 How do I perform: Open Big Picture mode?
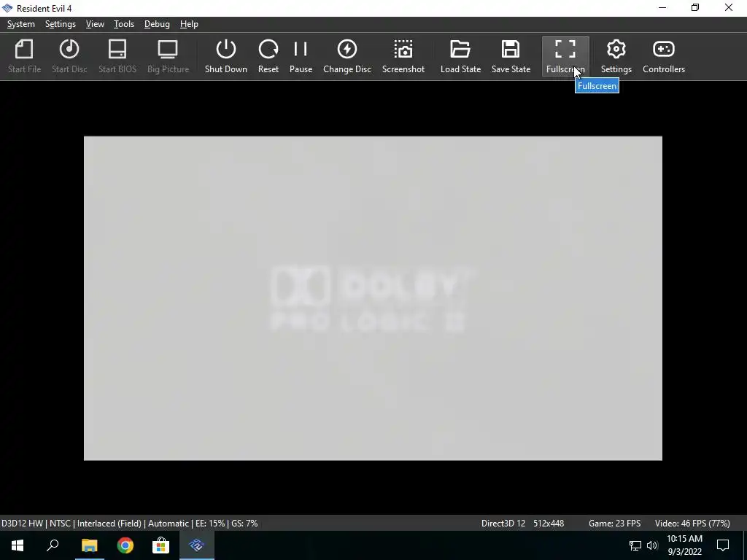[168, 56]
